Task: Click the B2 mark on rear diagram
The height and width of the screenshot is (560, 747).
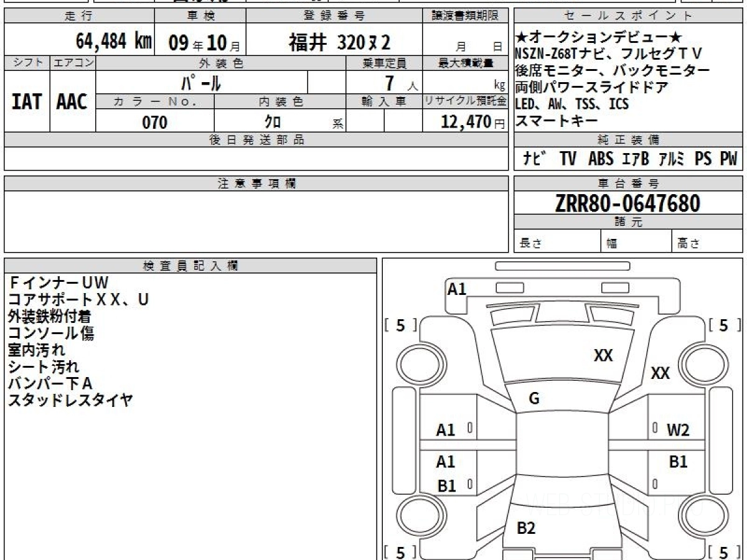Action: (526, 528)
